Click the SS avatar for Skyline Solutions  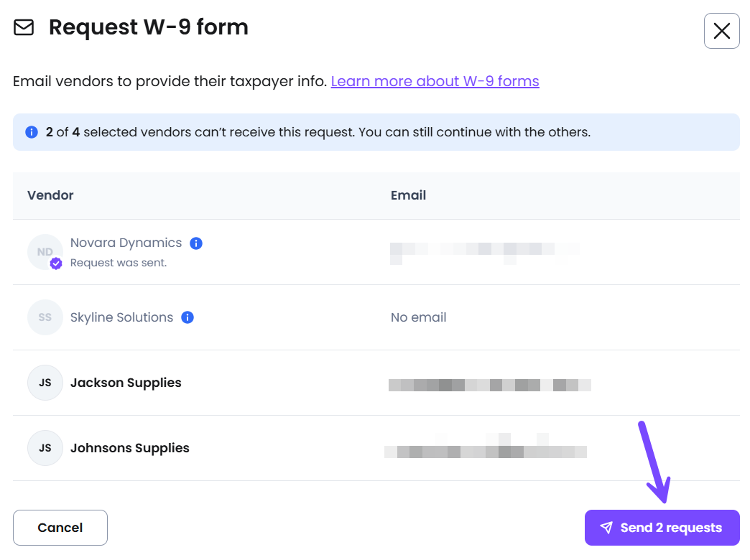(x=45, y=317)
